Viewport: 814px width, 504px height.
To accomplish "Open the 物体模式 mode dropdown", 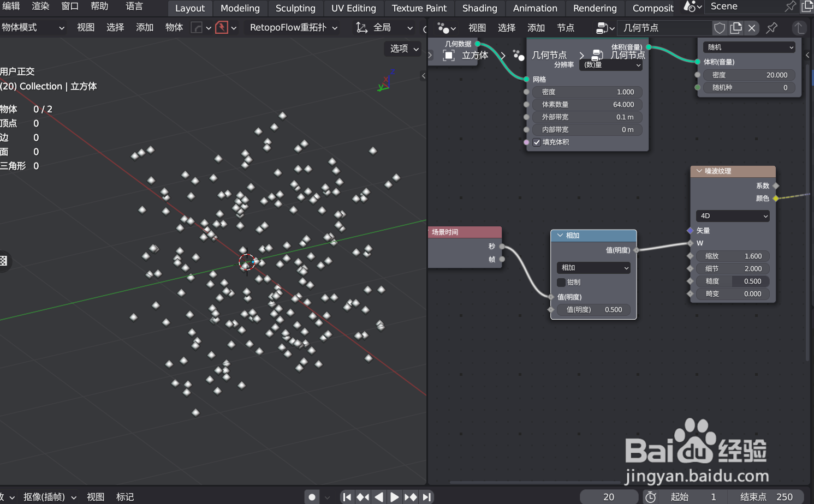I will [x=33, y=27].
